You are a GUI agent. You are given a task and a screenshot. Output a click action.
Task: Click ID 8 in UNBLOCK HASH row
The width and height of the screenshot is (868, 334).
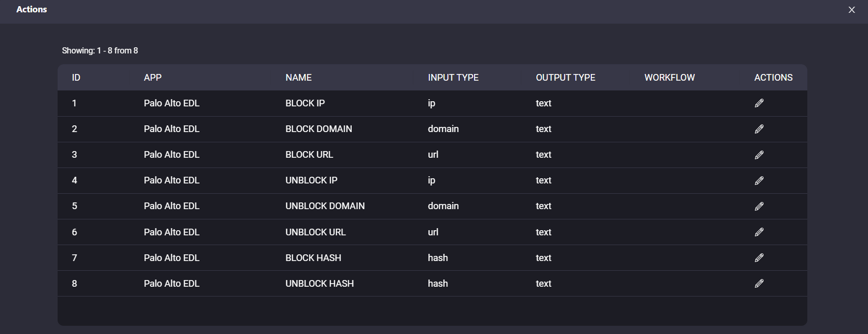coord(75,284)
